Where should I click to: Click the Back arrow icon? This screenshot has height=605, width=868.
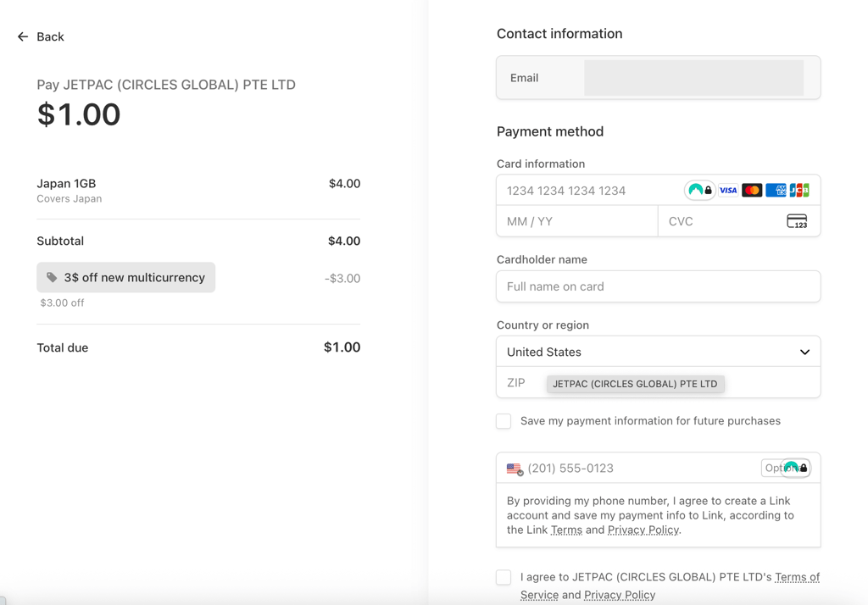coord(23,36)
